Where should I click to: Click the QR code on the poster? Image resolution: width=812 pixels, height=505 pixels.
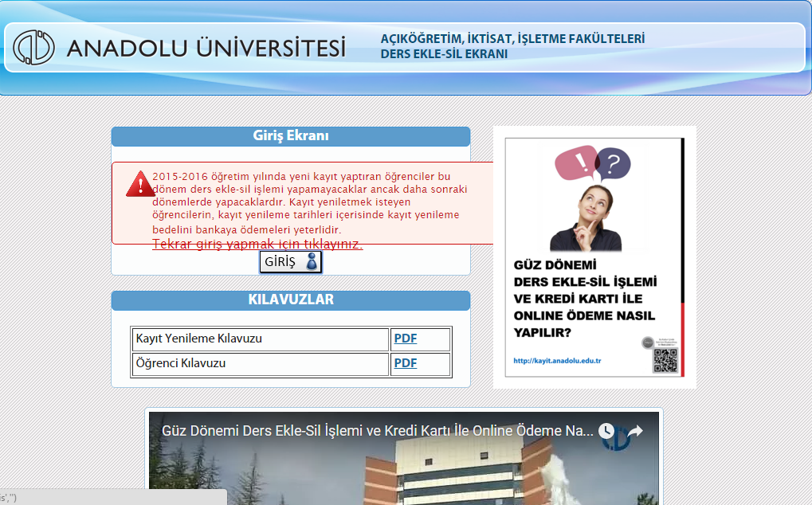point(665,360)
